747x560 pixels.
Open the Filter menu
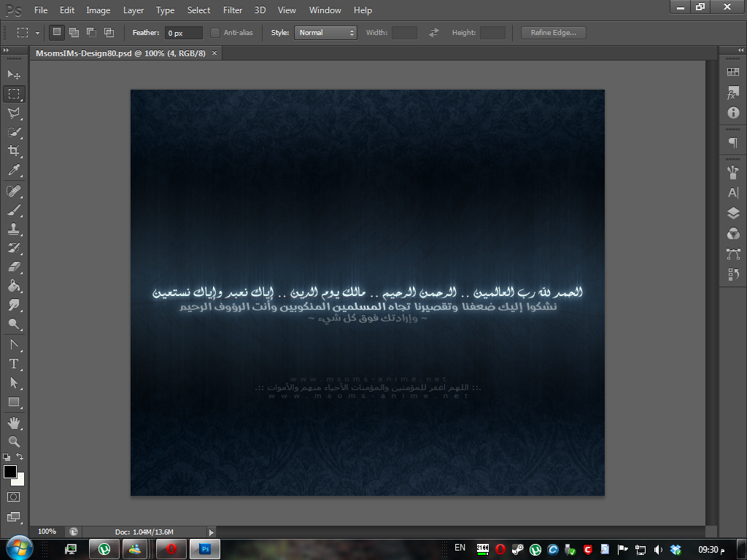233,10
